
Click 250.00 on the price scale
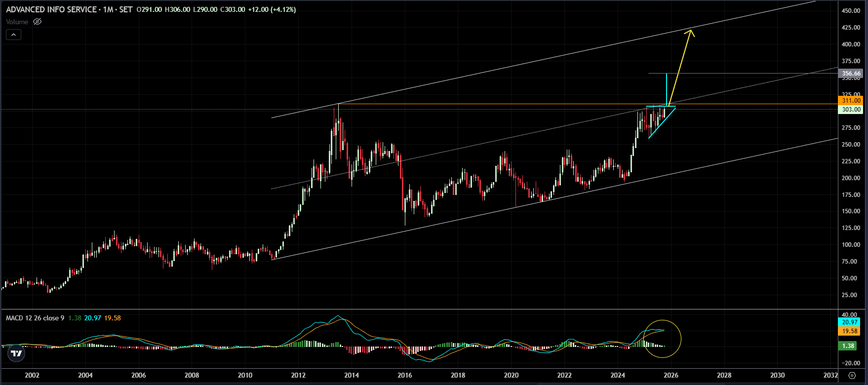(851, 145)
